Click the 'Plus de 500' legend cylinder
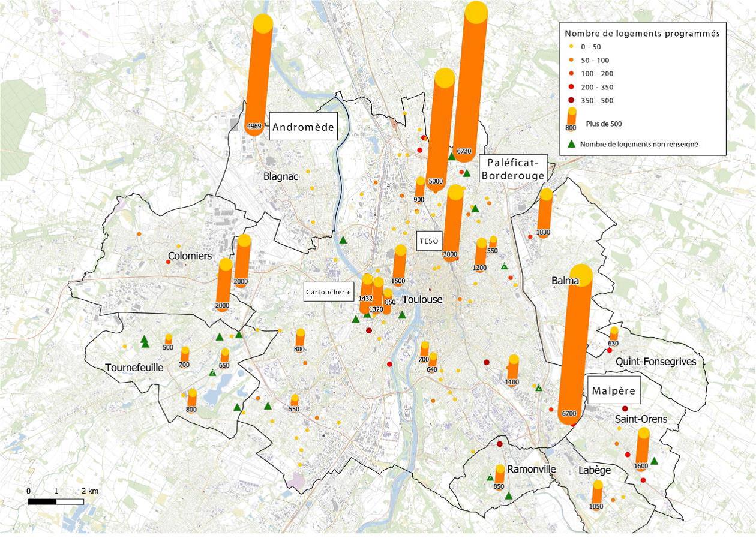The width and height of the screenshot is (756, 547). [571, 119]
